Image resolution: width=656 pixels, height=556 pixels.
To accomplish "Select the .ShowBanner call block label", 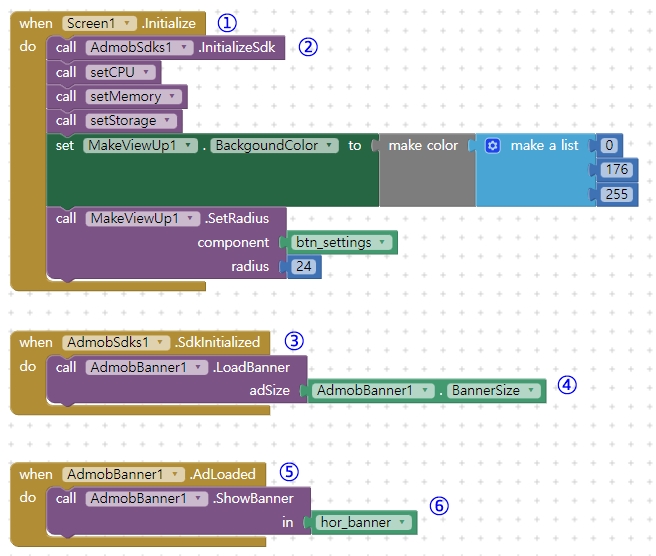I will [253, 498].
